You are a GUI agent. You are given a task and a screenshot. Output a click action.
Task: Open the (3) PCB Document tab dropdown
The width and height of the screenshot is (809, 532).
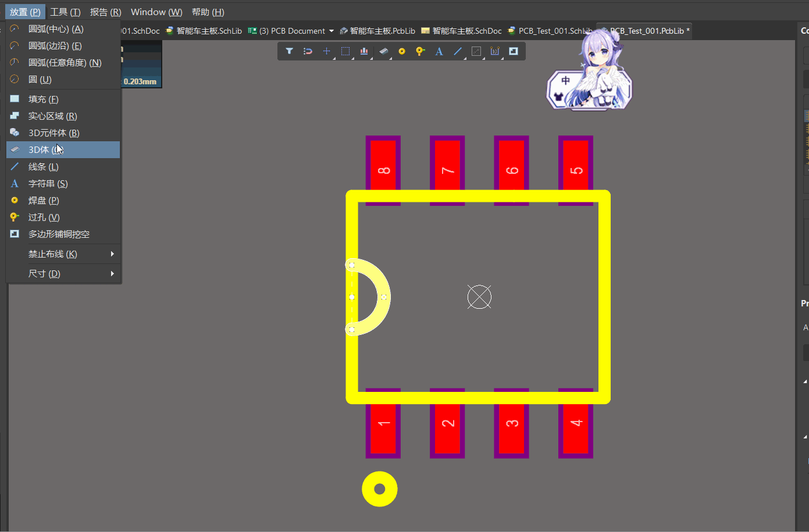(x=332, y=31)
